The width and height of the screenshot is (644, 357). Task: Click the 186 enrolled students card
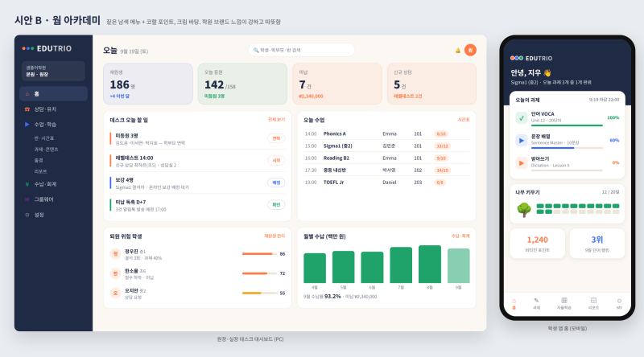point(148,84)
